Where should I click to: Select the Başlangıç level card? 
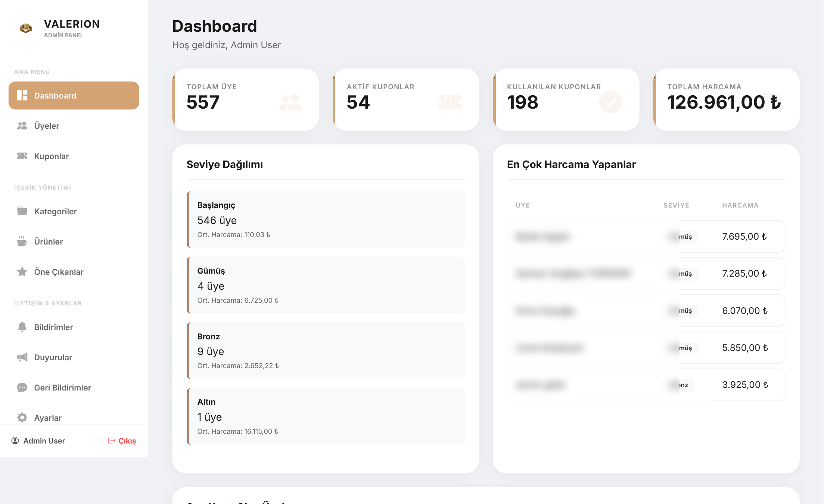pos(326,220)
